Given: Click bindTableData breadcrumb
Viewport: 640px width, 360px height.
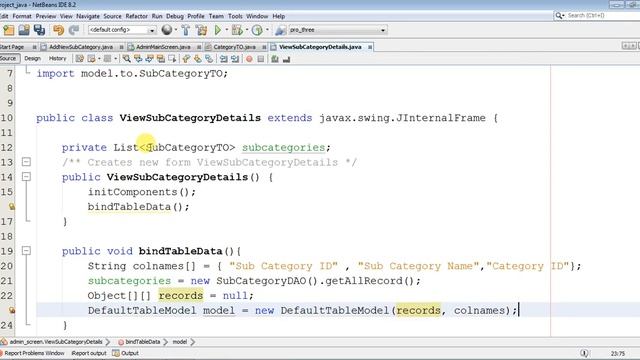Looking at the screenshot, I should pyautogui.click(x=139, y=342).
